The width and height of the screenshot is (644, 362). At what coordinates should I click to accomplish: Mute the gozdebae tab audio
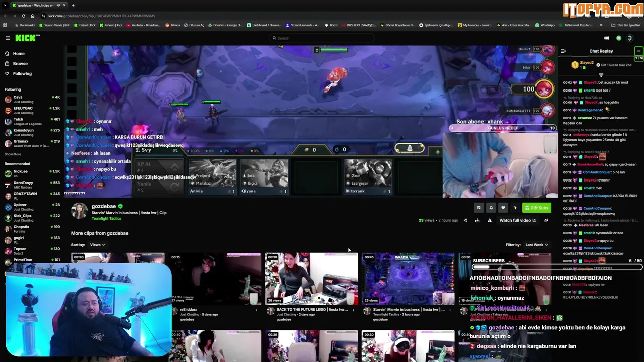point(58,5)
